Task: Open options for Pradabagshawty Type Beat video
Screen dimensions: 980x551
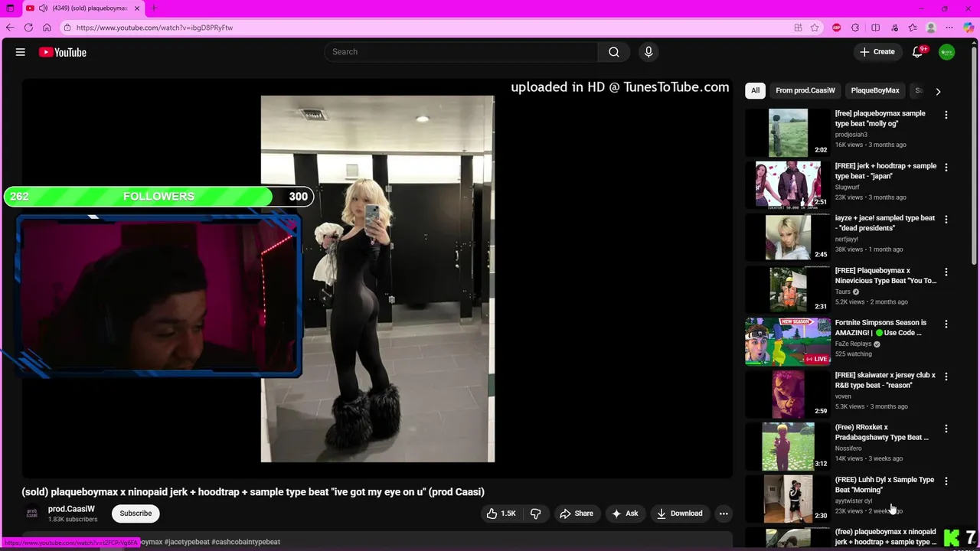Action: (x=946, y=429)
